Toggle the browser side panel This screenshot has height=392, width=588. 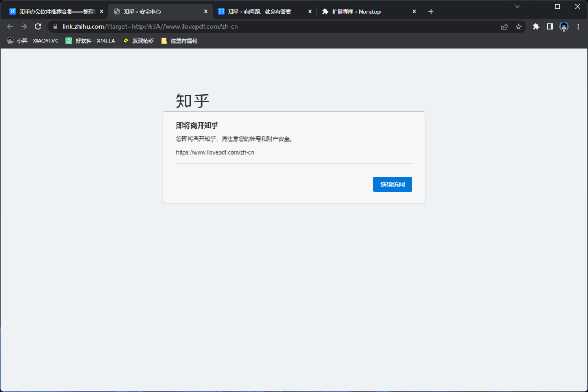click(550, 27)
